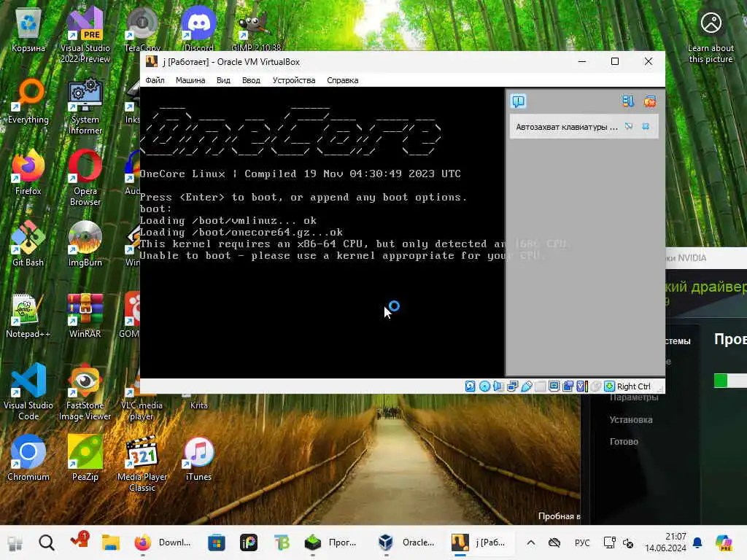Open File Explorer from the taskbar

pos(111,542)
